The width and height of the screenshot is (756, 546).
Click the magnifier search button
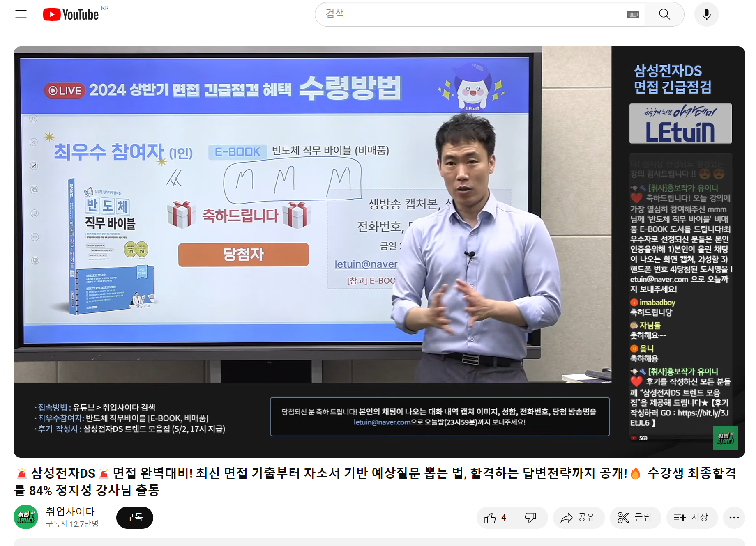[664, 14]
